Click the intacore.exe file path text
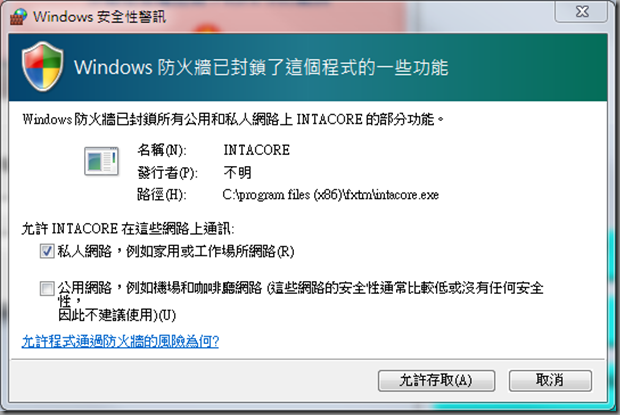 coord(331,195)
